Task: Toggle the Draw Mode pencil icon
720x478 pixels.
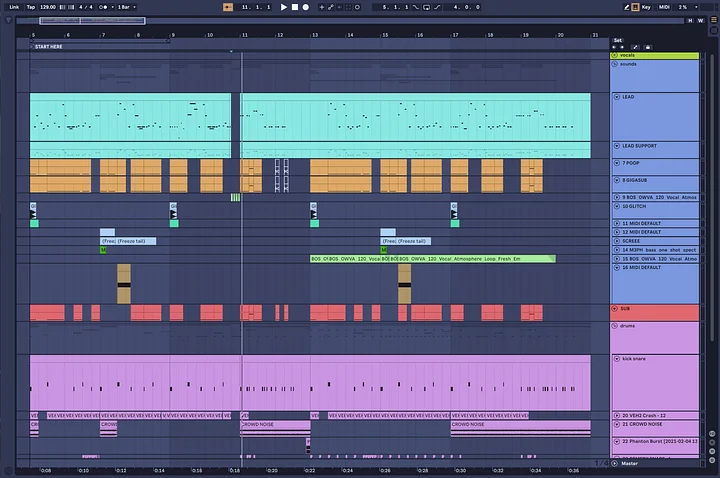Action: tap(626, 7)
